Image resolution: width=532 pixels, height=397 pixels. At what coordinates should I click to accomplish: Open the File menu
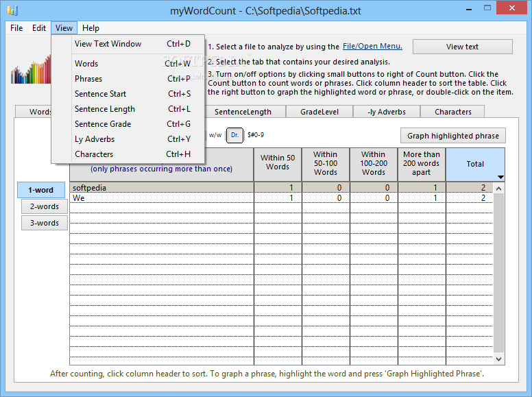click(16, 28)
